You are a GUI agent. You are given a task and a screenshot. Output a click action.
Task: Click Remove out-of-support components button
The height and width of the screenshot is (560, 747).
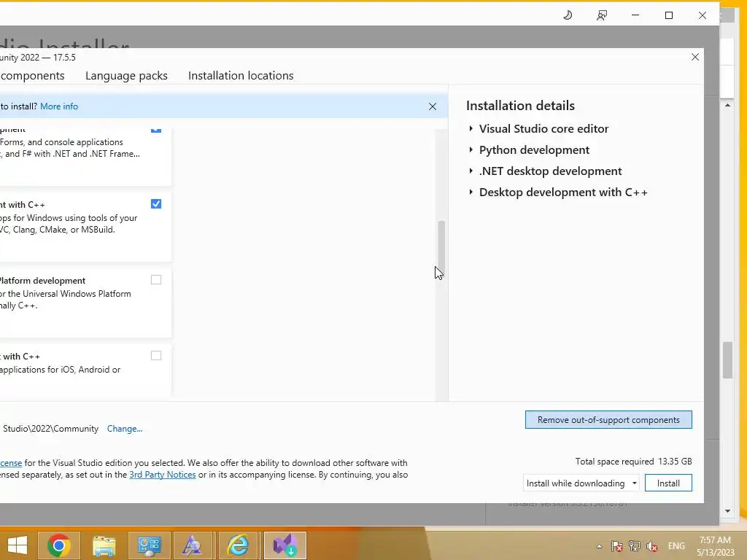tap(608, 420)
